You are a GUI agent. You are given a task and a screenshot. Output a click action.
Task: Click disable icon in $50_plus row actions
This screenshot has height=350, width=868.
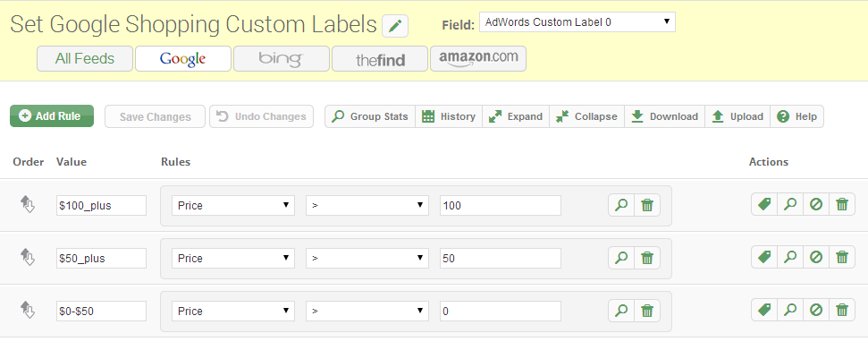click(x=816, y=258)
